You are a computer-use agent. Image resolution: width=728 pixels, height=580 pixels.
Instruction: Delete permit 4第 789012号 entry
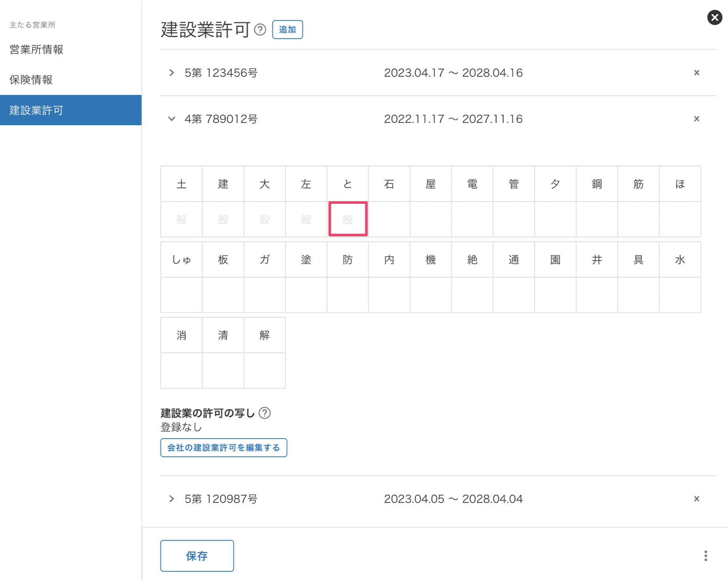696,119
